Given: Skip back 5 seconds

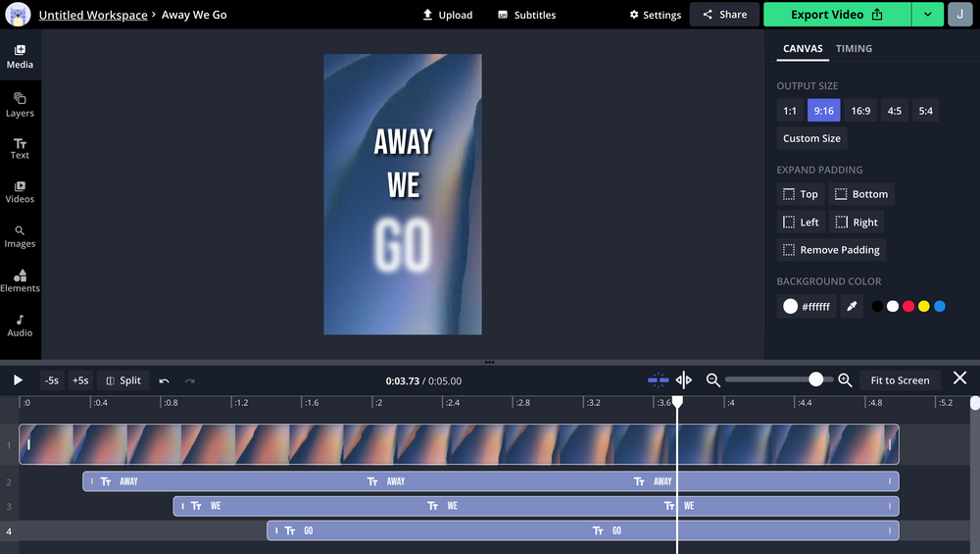Looking at the screenshot, I should (52, 380).
